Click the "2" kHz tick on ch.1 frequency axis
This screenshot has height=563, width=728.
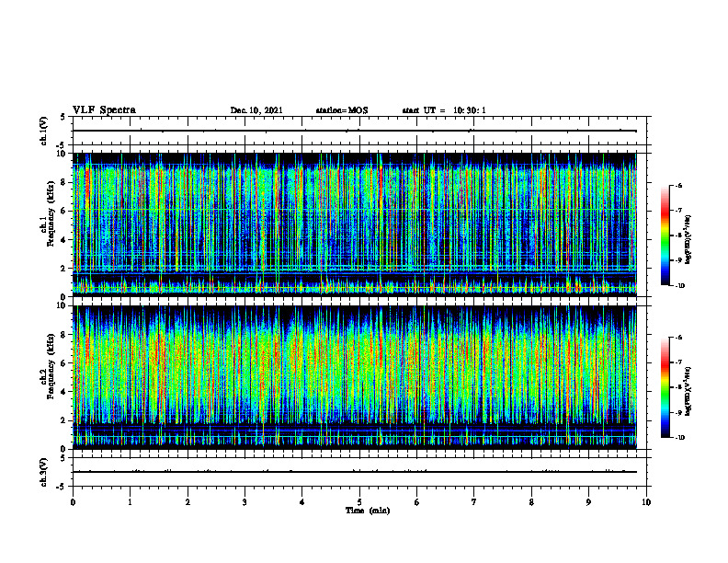coord(63,269)
